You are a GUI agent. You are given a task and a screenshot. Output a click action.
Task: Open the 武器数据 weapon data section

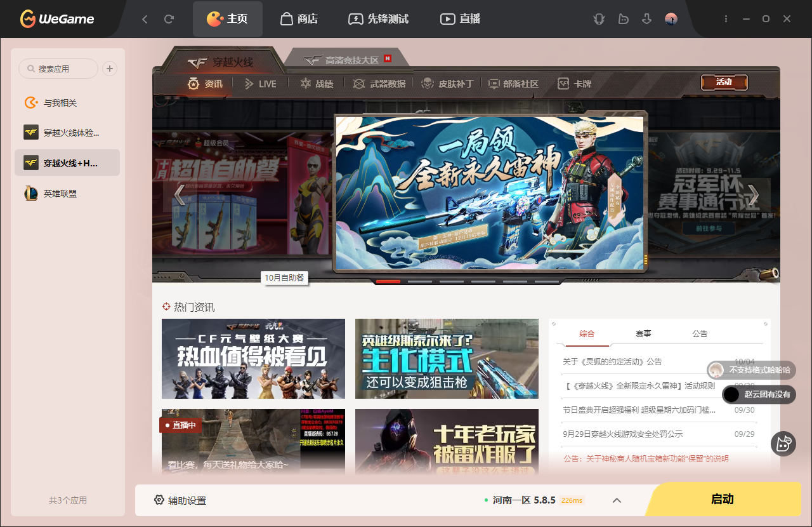coord(379,83)
